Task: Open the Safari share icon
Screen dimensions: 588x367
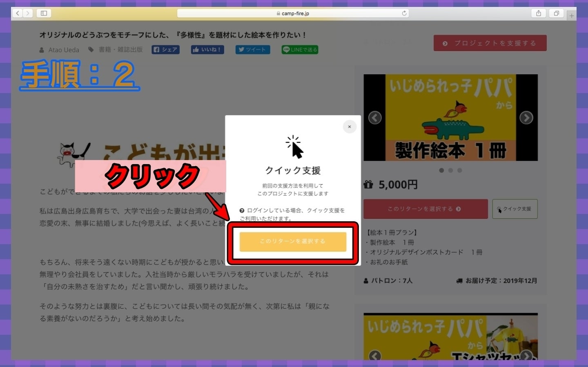Action: click(x=539, y=13)
